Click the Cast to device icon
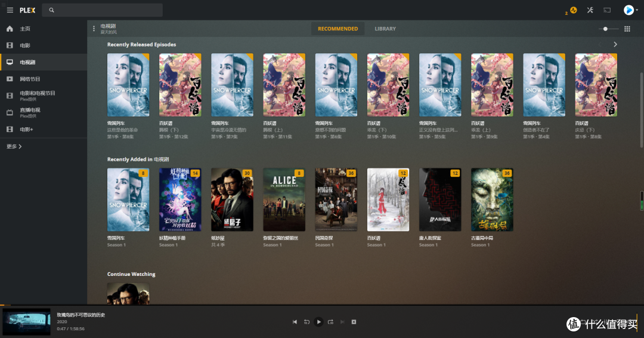Viewport: 644px width, 338px height. click(x=607, y=10)
